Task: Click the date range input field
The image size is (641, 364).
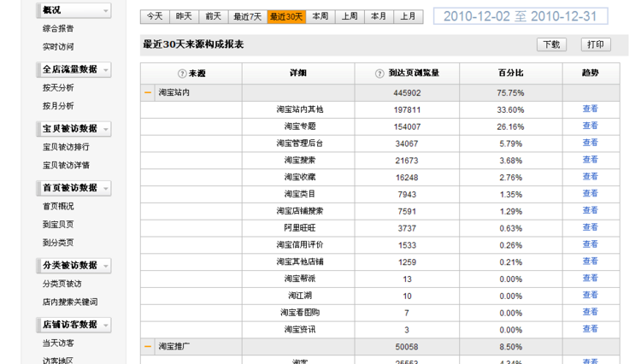Action: [x=520, y=16]
